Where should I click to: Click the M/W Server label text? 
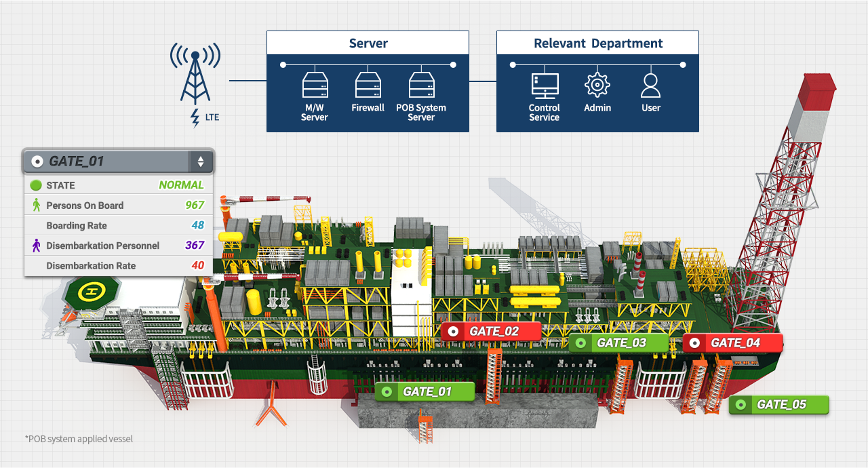[x=315, y=113]
